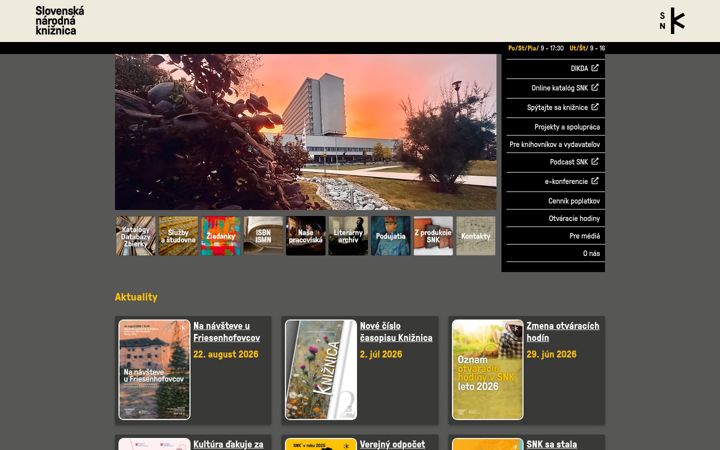This screenshot has height=450, width=720.
Task: Click the date 22. august 2026
Action: [x=225, y=354]
